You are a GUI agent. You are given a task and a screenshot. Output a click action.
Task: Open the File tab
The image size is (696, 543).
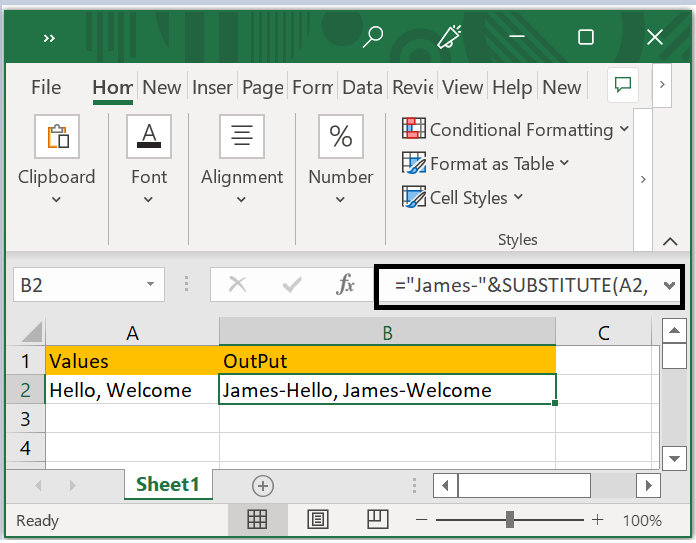point(46,87)
